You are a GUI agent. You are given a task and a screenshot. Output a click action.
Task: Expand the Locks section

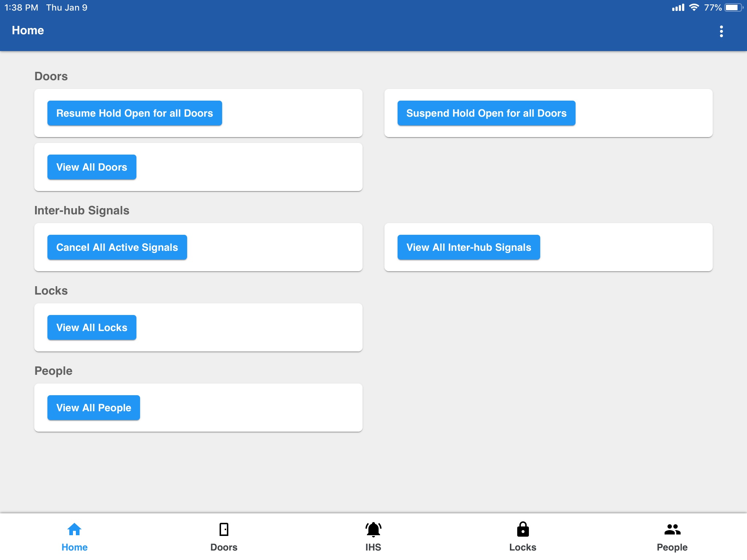click(51, 289)
